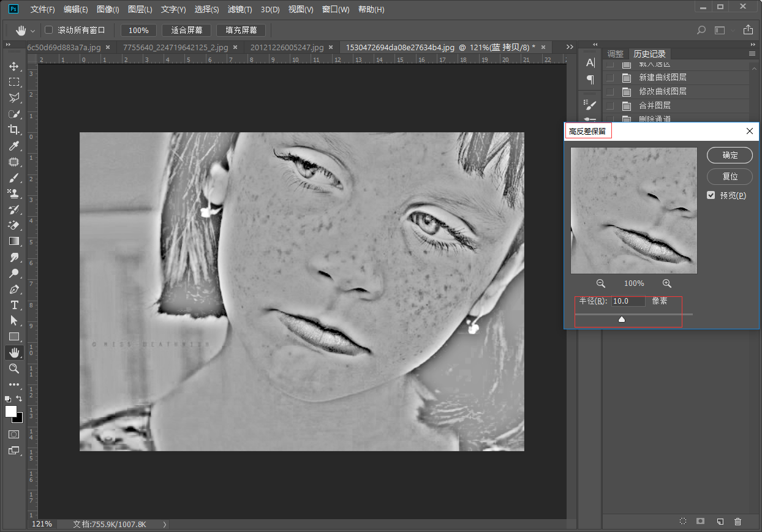Select the Eyedropper tool

click(13, 146)
